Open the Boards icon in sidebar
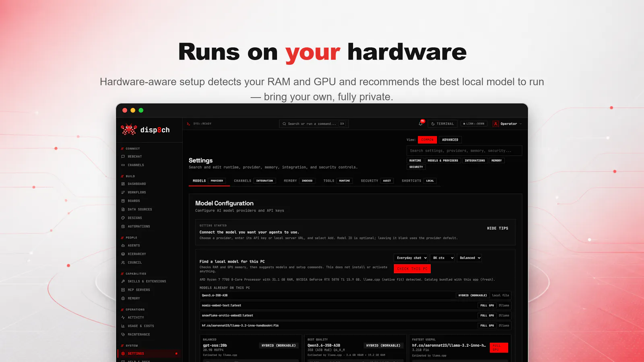The image size is (644, 362). 123,201
